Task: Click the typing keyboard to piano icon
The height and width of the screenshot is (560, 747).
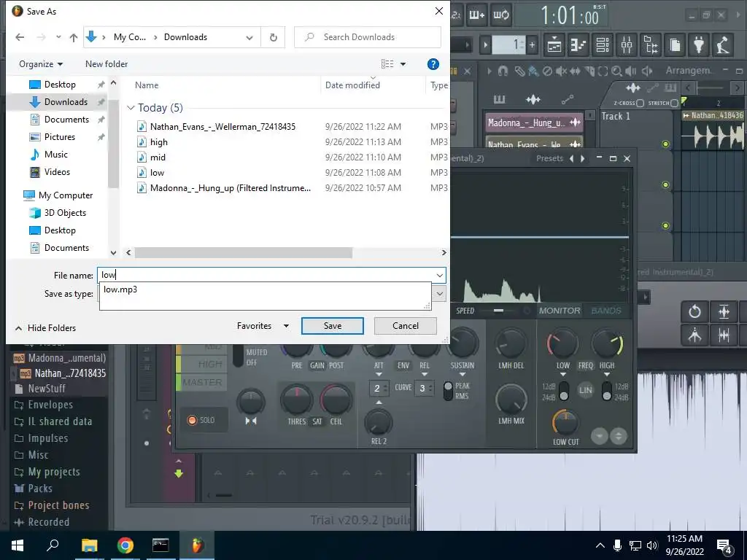Action: click(477, 15)
